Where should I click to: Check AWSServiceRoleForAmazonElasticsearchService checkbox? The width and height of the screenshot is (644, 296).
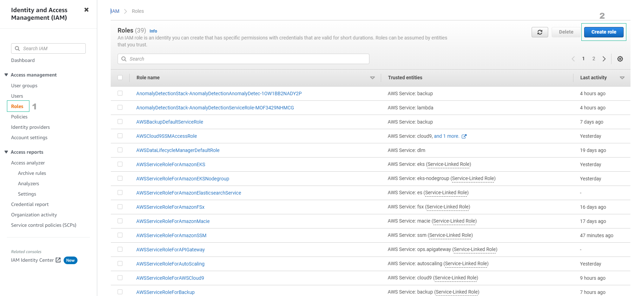point(120,192)
